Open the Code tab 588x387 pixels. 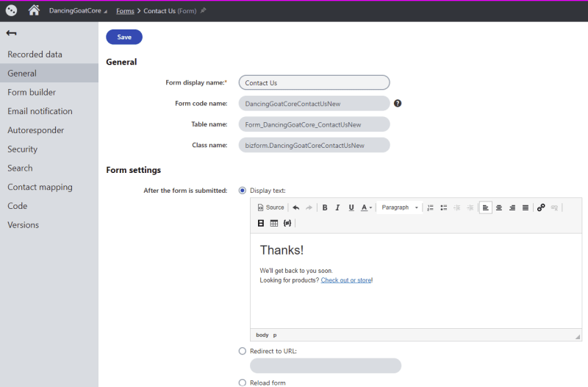tap(49, 206)
